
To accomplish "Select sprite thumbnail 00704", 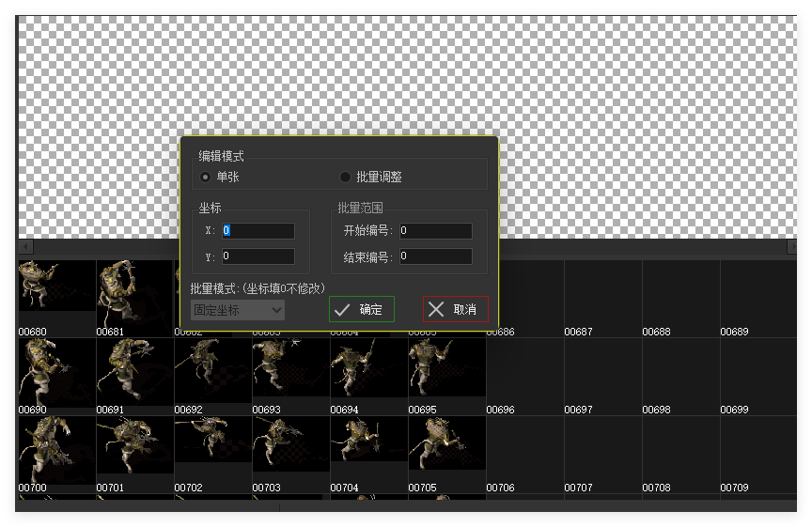I will pyautogui.click(x=368, y=449).
